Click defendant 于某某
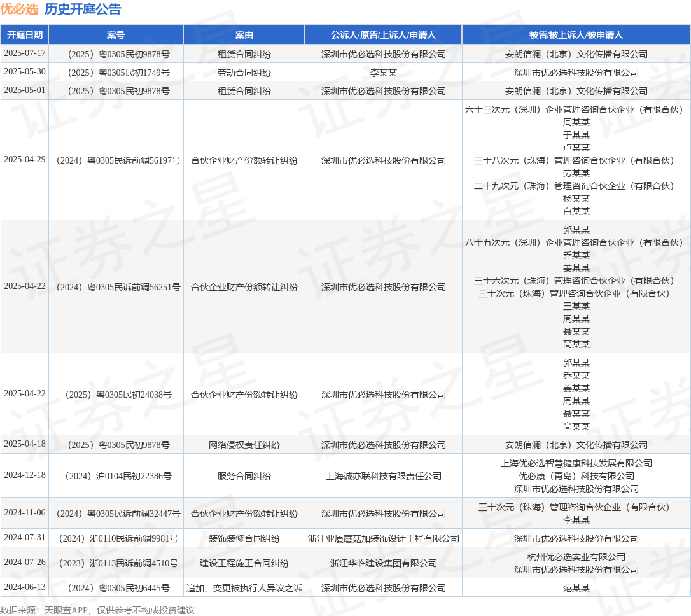 pyautogui.click(x=576, y=135)
